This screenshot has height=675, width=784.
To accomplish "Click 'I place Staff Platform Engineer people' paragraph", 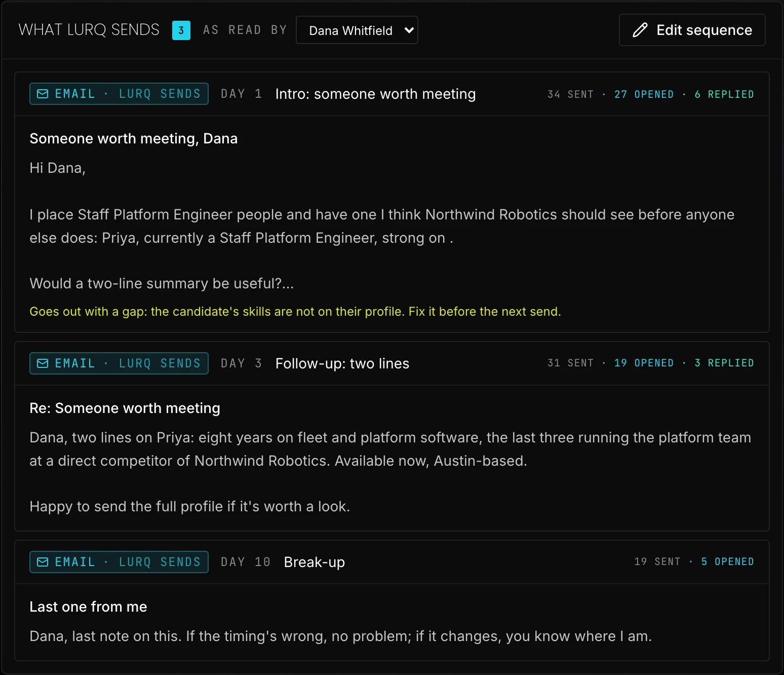I will (382, 226).
